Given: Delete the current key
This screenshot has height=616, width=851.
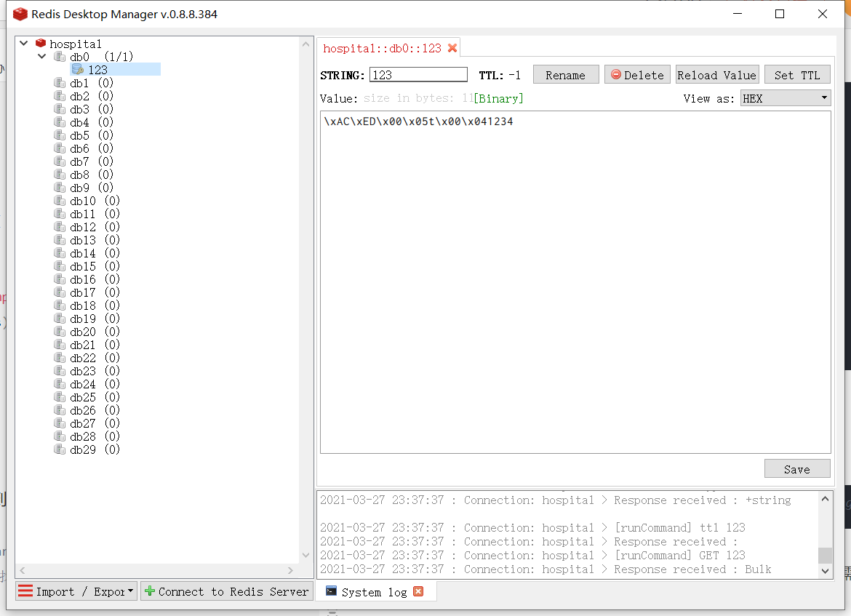Looking at the screenshot, I should [637, 75].
